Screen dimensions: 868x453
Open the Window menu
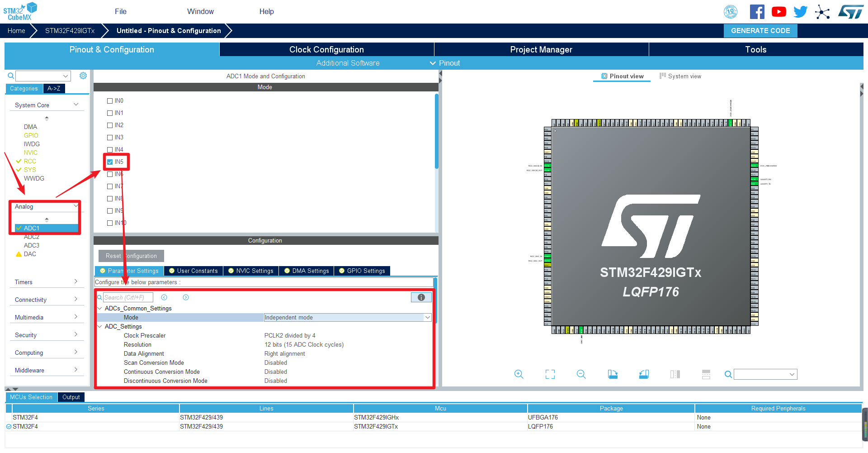click(x=201, y=11)
